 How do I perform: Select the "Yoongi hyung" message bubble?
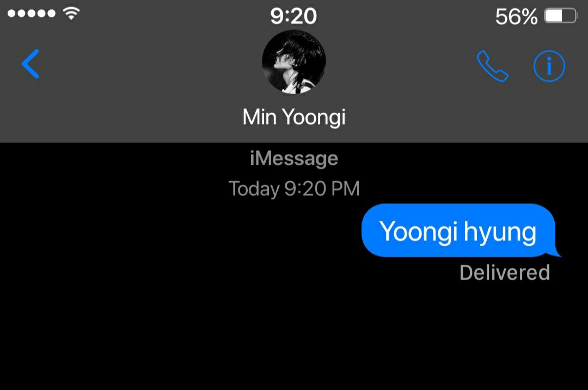(x=458, y=231)
